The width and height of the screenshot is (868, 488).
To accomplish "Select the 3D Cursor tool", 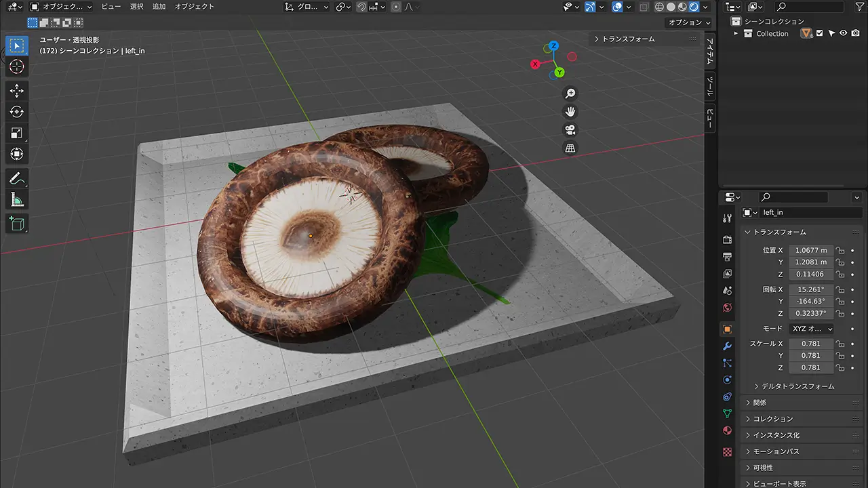I will point(17,66).
